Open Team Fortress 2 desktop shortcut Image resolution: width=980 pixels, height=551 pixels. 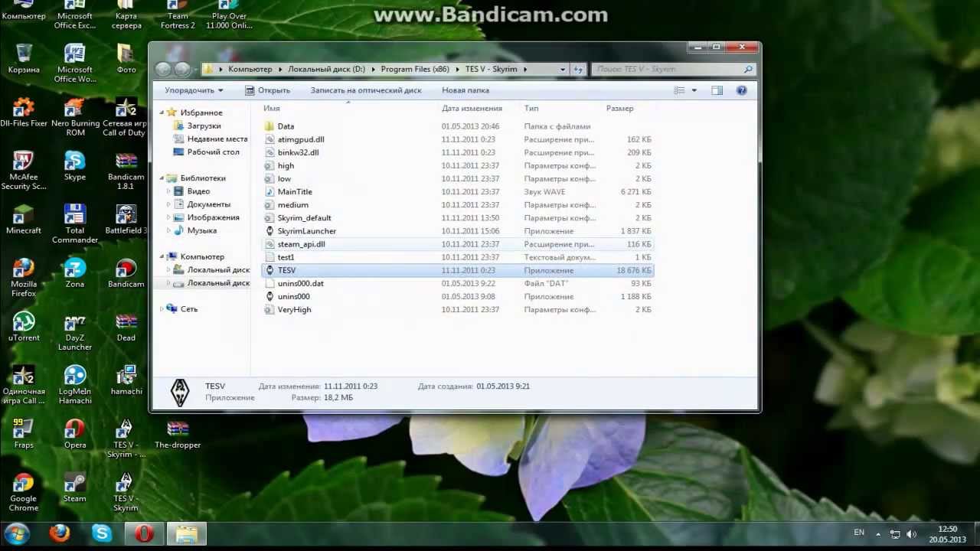click(x=178, y=15)
